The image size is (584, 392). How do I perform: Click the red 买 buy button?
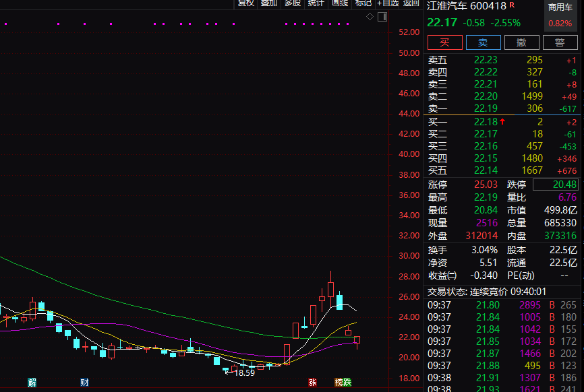pyautogui.click(x=444, y=42)
